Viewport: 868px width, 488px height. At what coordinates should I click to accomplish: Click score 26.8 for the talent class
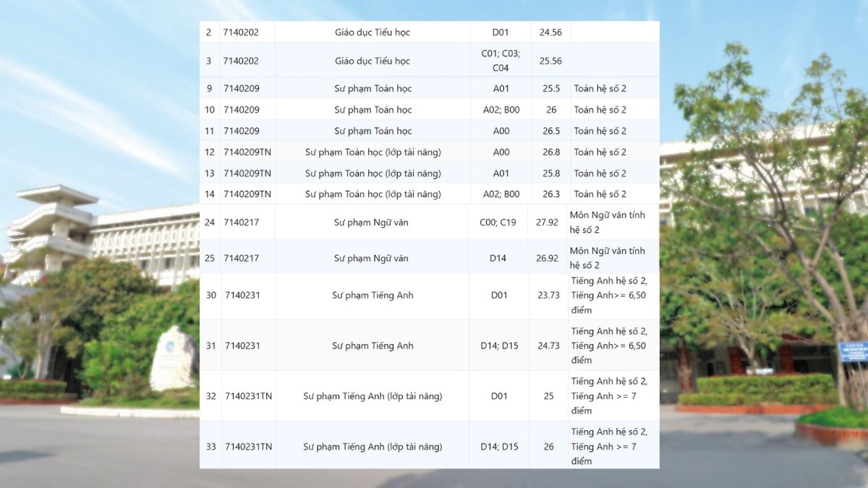pos(550,152)
